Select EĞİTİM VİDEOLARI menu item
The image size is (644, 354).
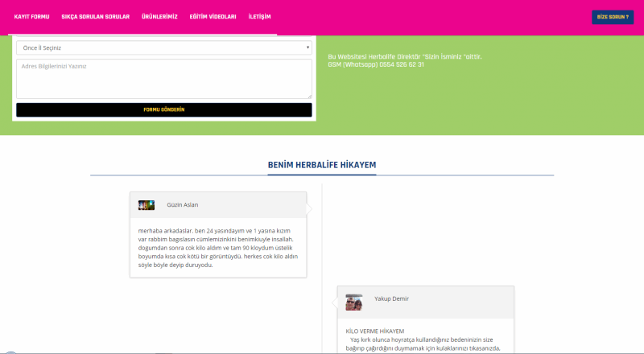point(213,17)
